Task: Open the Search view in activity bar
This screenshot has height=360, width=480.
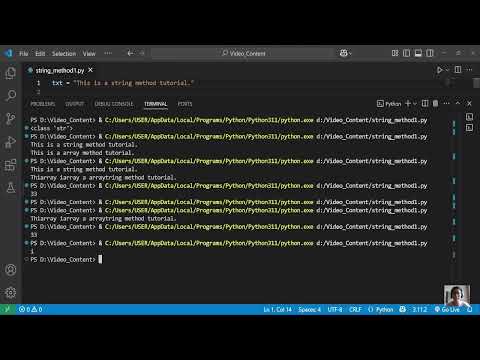Action: coord(11,95)
